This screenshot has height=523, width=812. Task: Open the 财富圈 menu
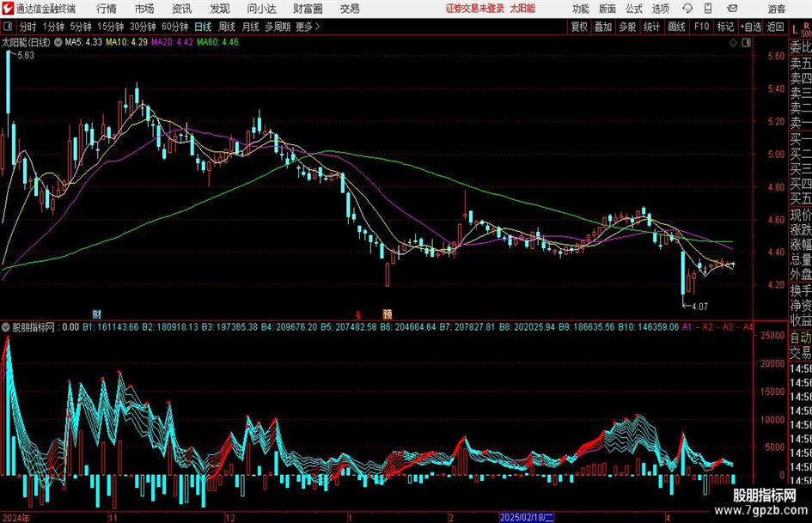point(308,9)
